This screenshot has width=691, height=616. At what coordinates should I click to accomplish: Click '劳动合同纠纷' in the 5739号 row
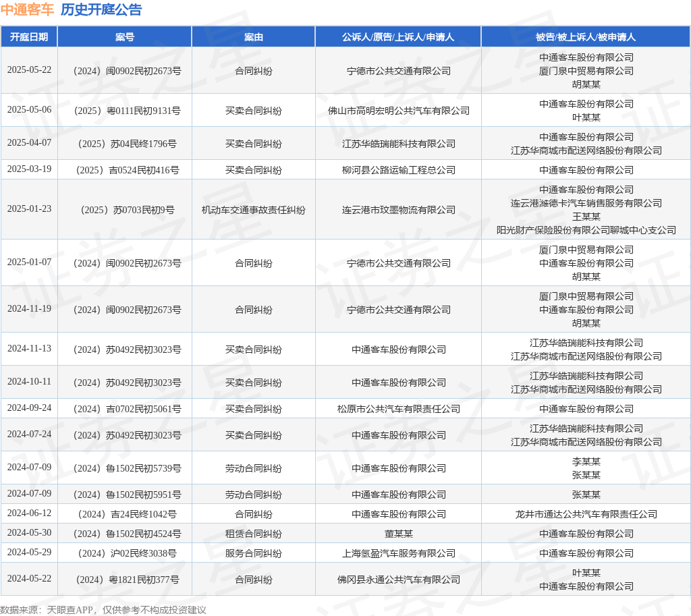254,468
